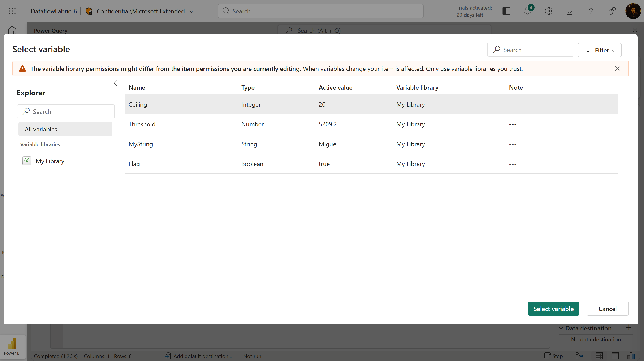This screenshot has width=644, height=361.
Task: Select the data grid view icon
Action: (600, 356)
